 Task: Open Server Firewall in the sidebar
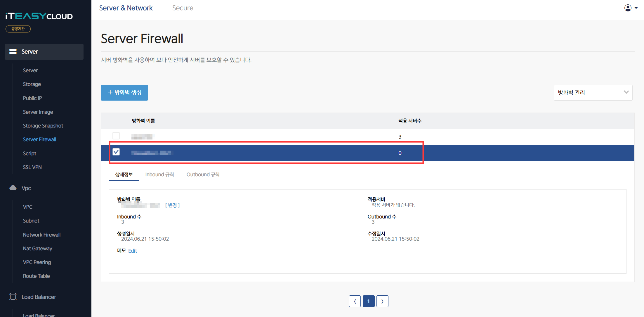click(x=39, y=139)
